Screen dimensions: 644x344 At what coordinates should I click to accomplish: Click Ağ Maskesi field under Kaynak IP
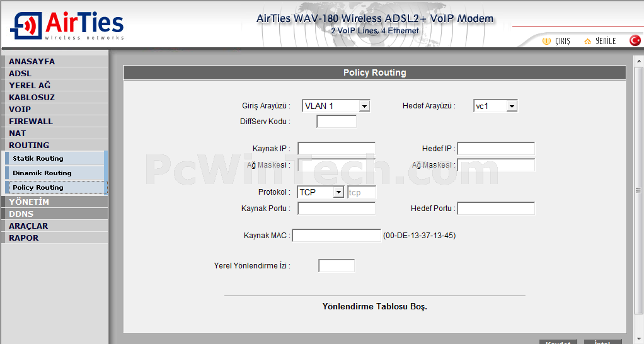[336, 165]
